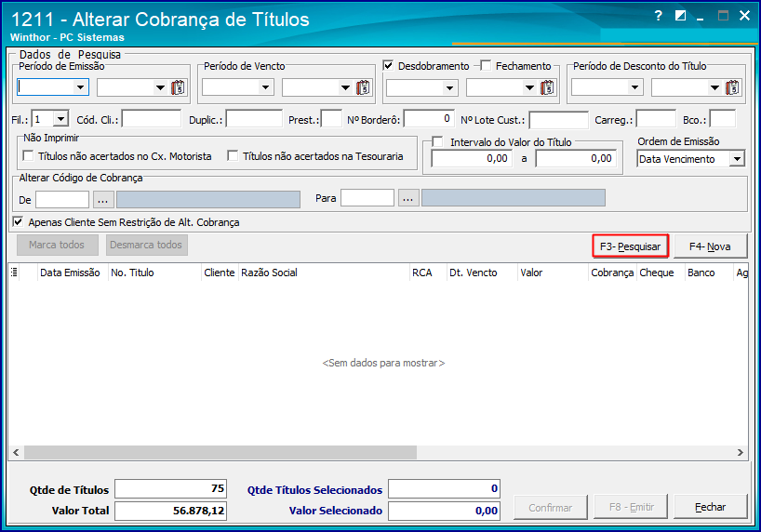Image resolution: width=761 pixels, height=532 pixels.
Task: Click the scroll right arrow of the grid
Action: click(x=741, y=452)
